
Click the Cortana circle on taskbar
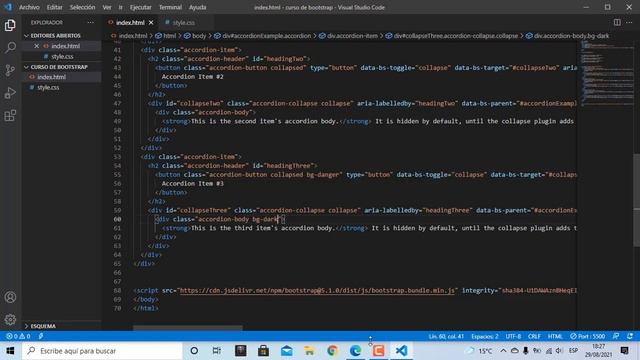point(194,351)
